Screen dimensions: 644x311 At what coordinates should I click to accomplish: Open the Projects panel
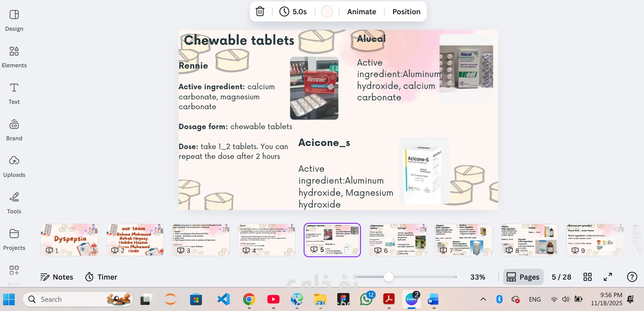point(14,240)
